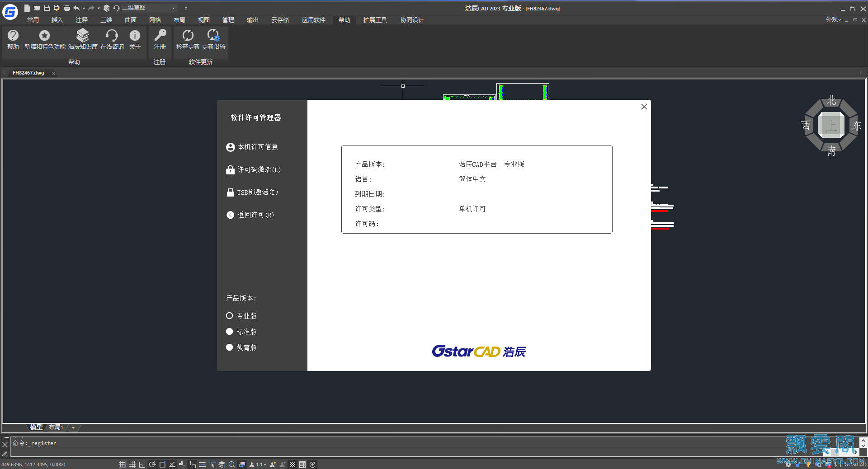This screenshot has height=469, width=868.
Task: Switch to 视图 ribbon tab
Action: 204,20
